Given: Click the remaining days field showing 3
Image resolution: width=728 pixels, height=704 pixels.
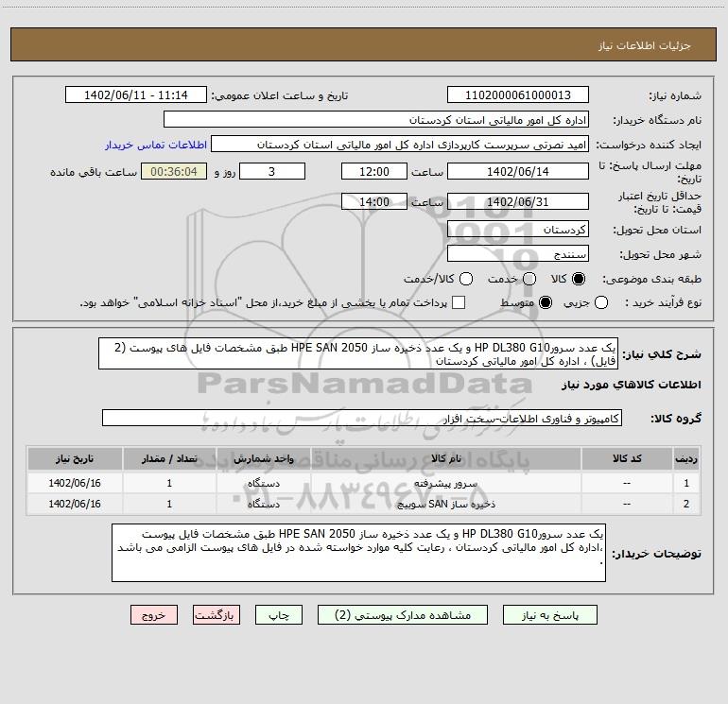Looking at the screenshot, I should click(272, 171).
